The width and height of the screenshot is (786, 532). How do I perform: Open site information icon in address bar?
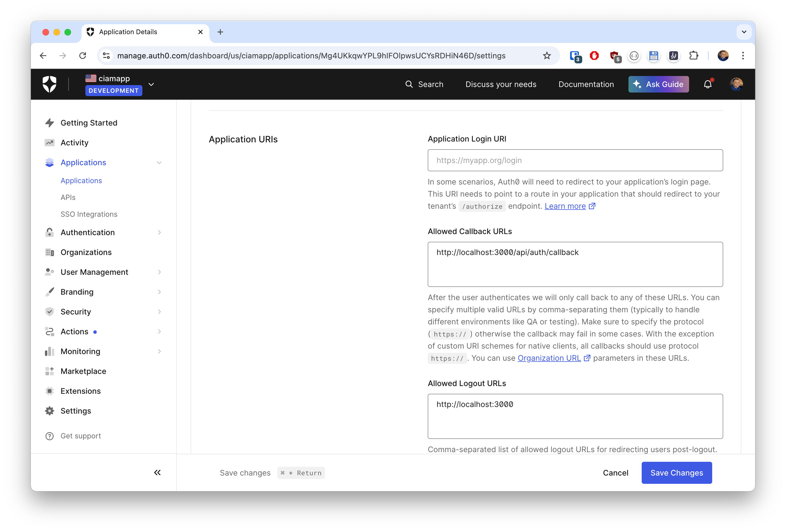(106, 55)
